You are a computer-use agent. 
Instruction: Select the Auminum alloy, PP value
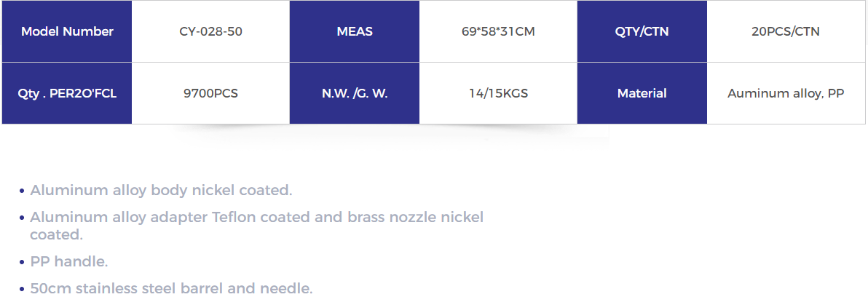[786, 93]
